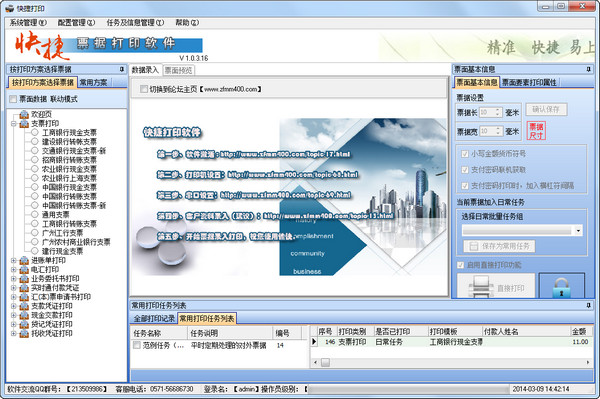This screenshot has height=399, width=600.
Task: Click the pushpin on 按打印方案选择票据 panel
Action: (x=122, y=69)
